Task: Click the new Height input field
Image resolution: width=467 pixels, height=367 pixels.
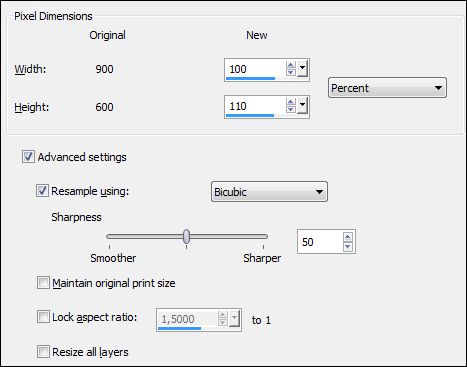Action: coord(255,106)
